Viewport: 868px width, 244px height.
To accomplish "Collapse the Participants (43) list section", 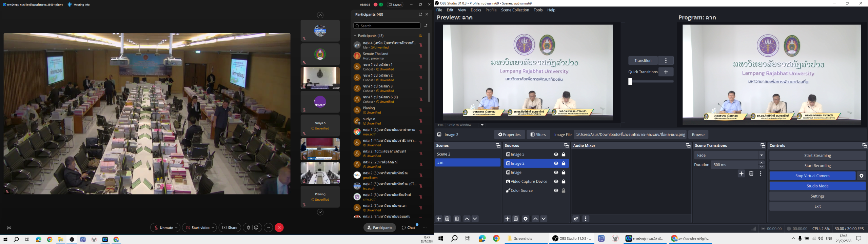I will 355,36.
